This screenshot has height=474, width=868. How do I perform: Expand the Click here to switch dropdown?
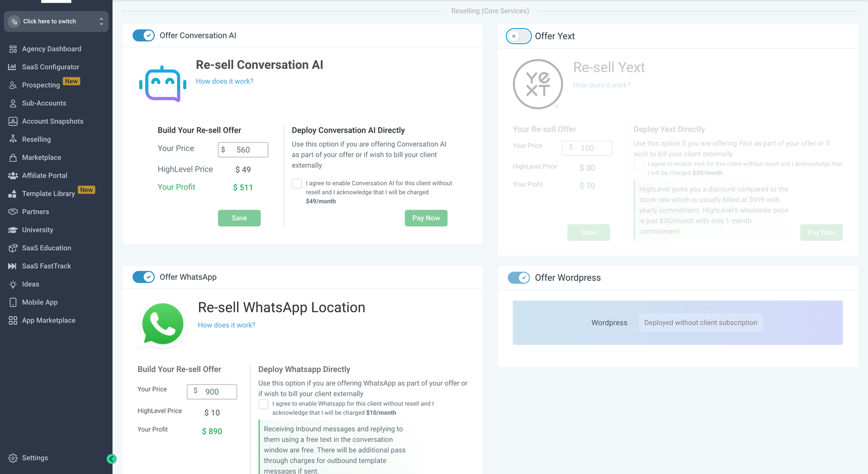coord(56,21)
